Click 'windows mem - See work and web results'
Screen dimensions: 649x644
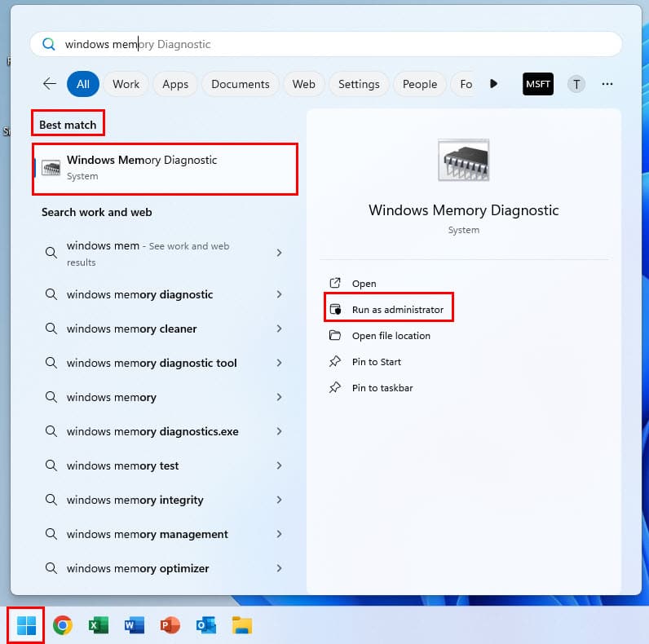point(148,254)
